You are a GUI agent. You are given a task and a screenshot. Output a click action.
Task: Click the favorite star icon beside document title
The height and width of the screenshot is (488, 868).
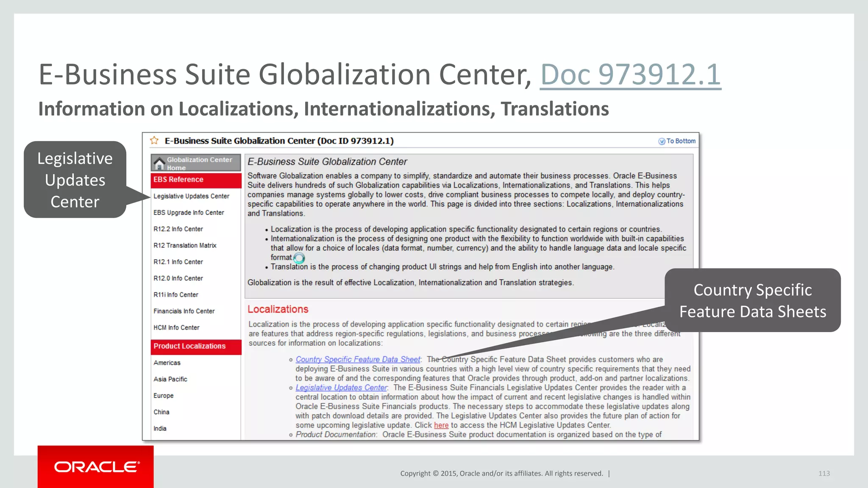pyautogui.click(x=154, y=140)
